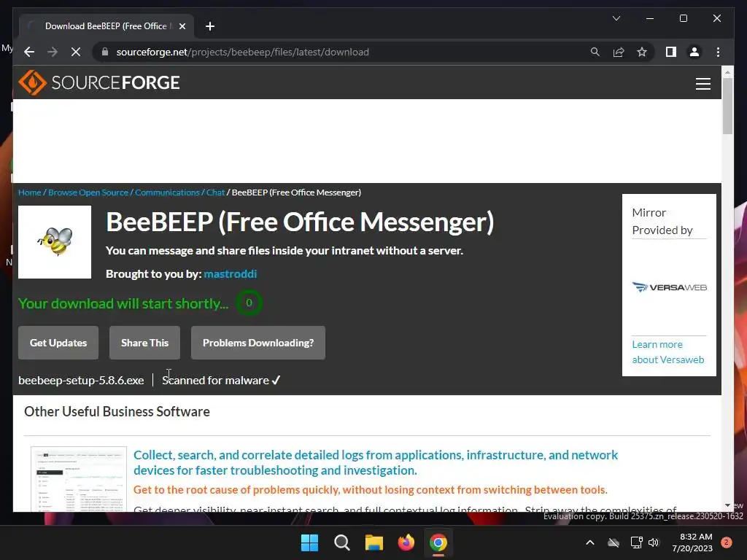Click the Chrome taskbar icon

coord(438,542)
